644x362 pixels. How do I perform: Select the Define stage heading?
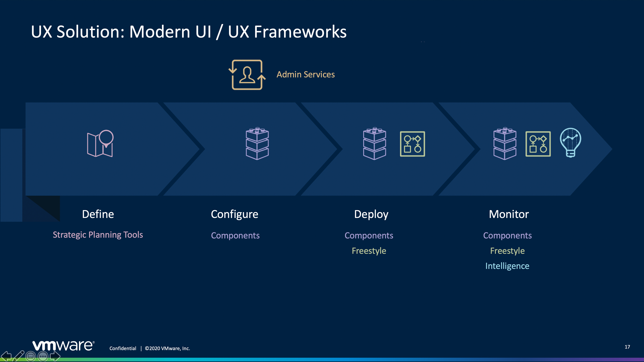click(98, 214)
